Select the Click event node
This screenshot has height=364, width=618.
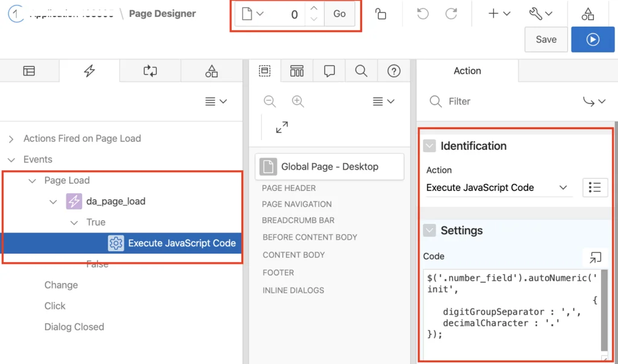coord(55,306)
